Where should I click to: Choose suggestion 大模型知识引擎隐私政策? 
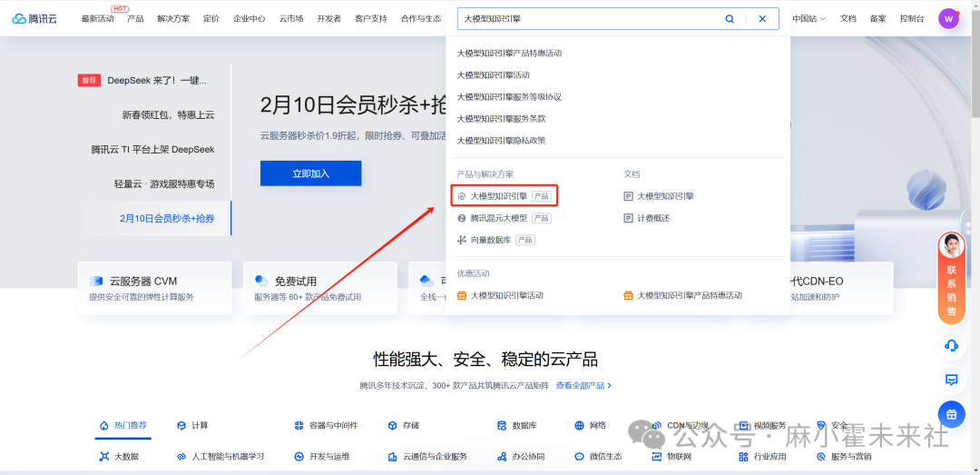(x=501, y=141)
